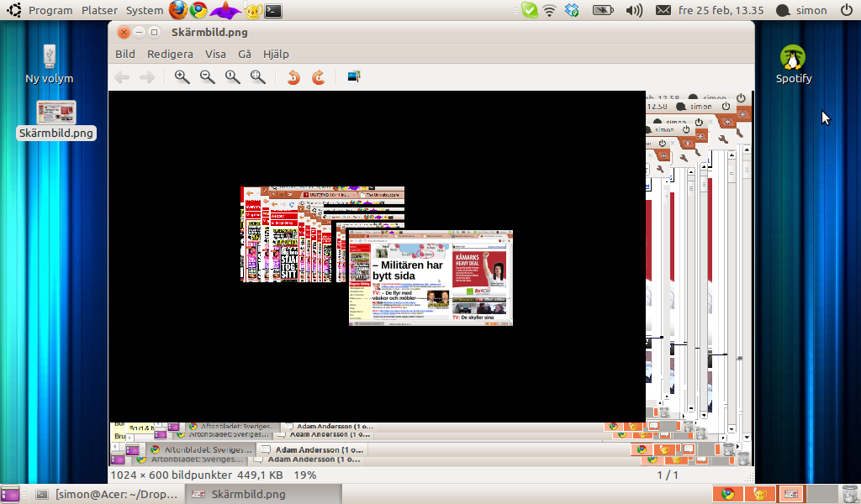
Task: Click the clock showing fre 25 feb
Action: click(x=720, y=11)
